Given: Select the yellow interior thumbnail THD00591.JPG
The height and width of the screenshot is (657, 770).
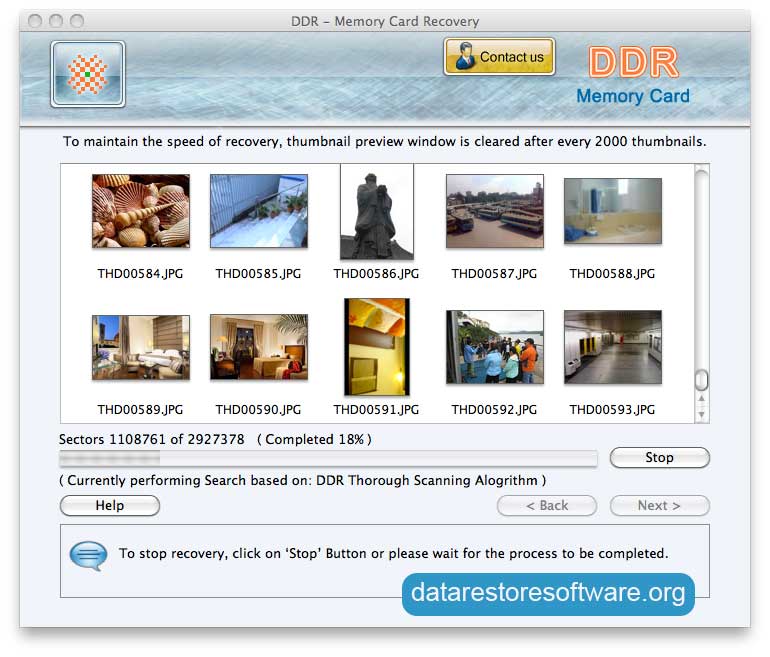Looking at the screenshot, I should (x=377, y=347).
